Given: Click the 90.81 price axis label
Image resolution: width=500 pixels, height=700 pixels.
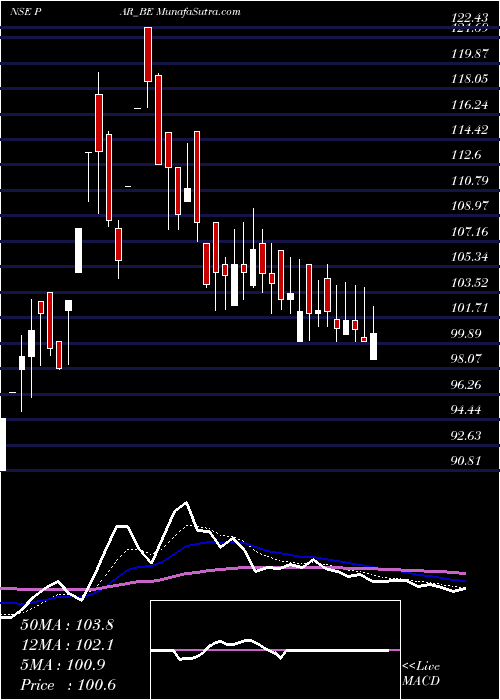Looking at the screenshot, I should (x=467, y=461).
